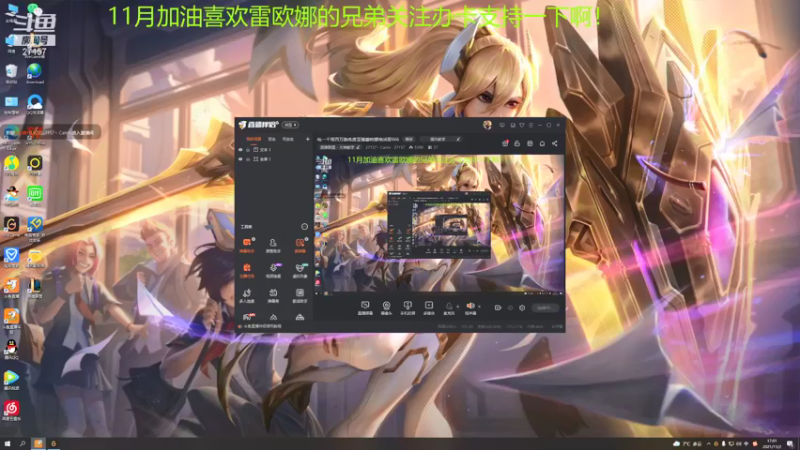Collapse the 工具箱 toolbox panel
The height and width of the screenshot is (450, 800).
coord(305,227)
